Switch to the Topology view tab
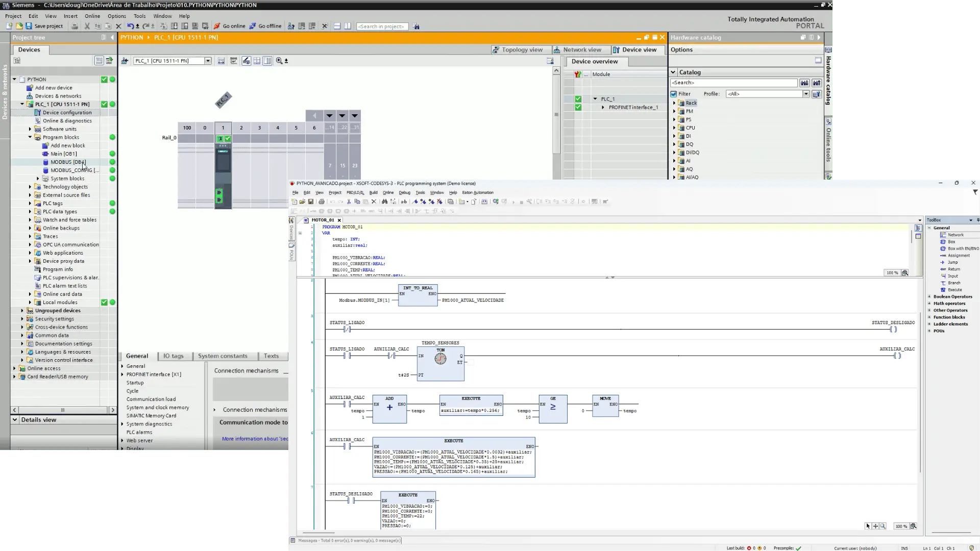 pos(521,49)
